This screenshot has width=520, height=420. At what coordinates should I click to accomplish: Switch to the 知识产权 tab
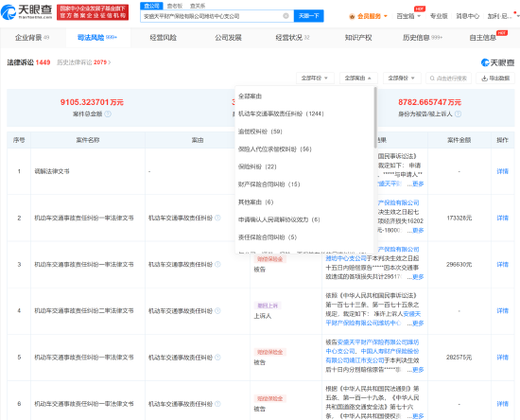click(358, 38)
